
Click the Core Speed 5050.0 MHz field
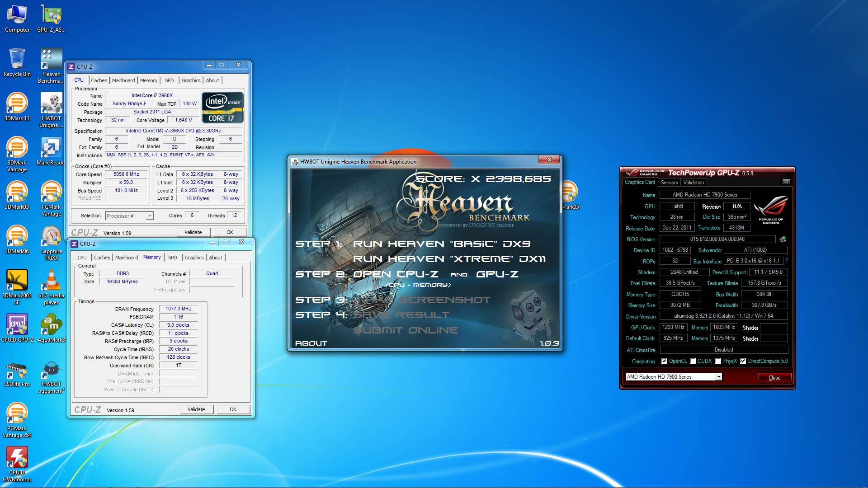click(126, 174)
